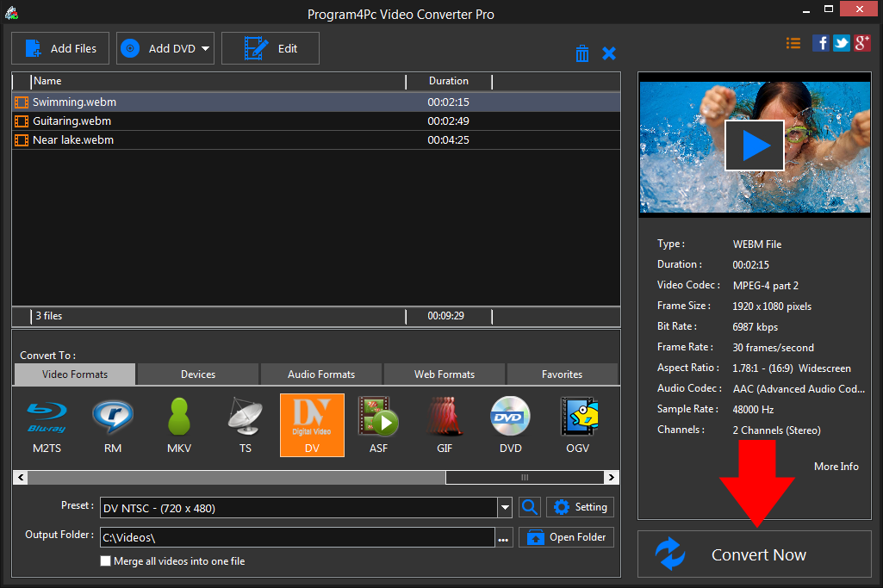Image resolution: width=883 pixels, height=588 pixels.
Task: Choose DVD as the output format
Action: [510, 424]
